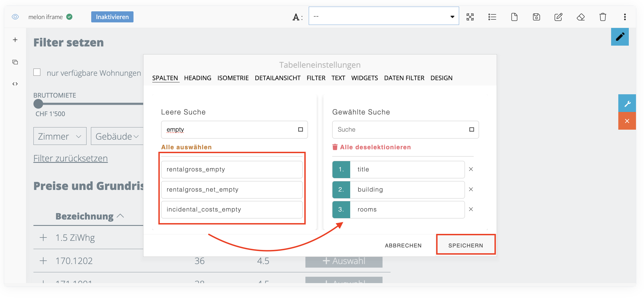
Task: Open the list view icon in the toolbar
Action: 492,17
